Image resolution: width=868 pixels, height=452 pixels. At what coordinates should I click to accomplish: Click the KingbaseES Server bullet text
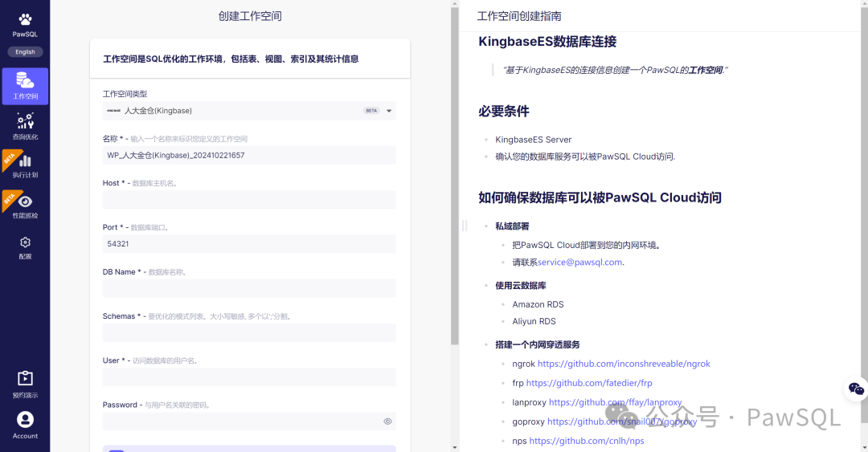[x=533, y=140]
